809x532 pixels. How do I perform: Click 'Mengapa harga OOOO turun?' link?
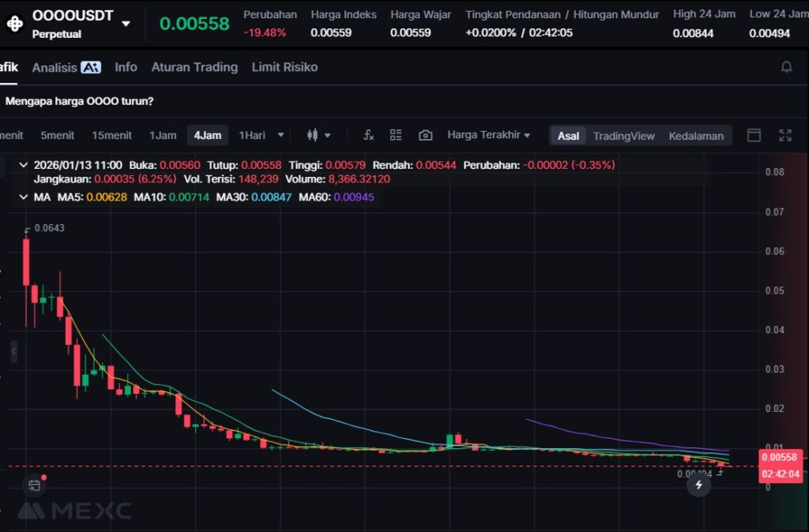79,101
